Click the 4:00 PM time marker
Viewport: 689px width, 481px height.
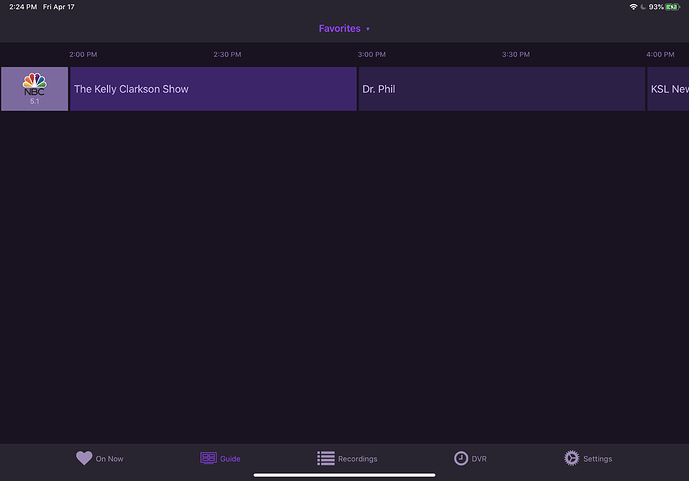coord(660,54)
